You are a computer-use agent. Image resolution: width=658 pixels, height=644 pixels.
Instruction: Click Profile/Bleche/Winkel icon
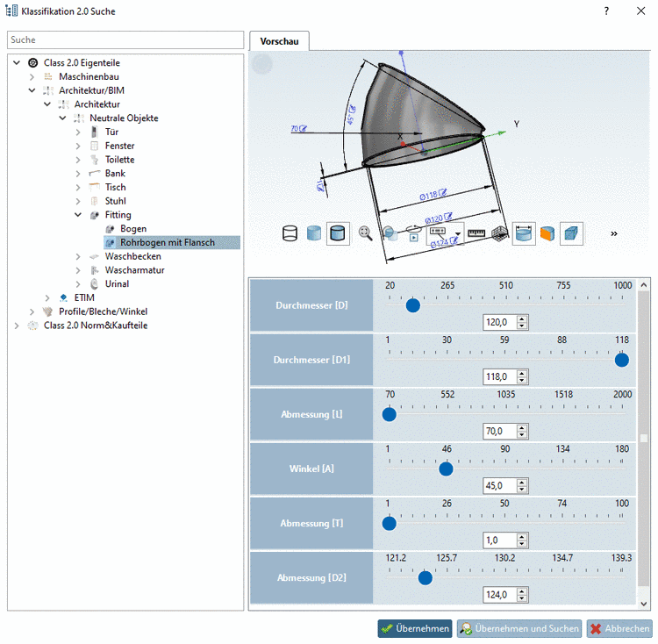pyautogui.click(x=48, y=311)
